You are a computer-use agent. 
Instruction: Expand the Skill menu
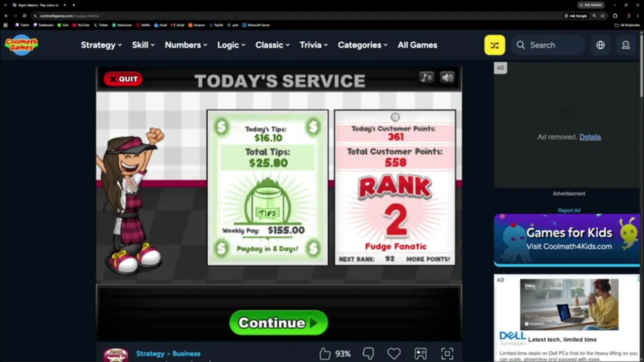(x=143, y=45)
